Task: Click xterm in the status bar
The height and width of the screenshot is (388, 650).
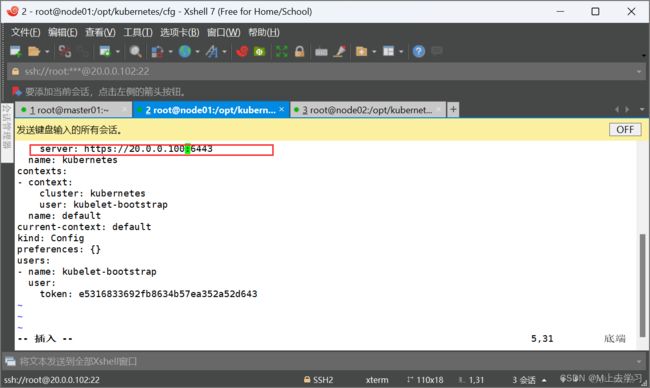Action: (x=377, y=380)
